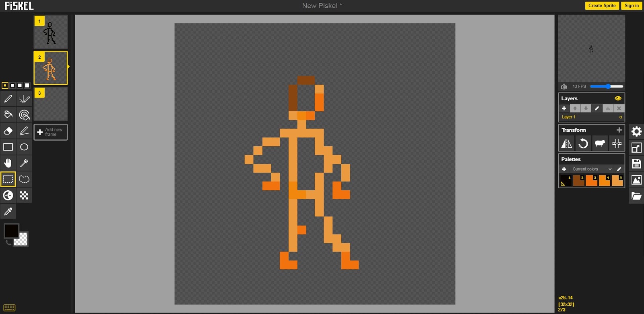Click Add new frame button

pos(51,132)
